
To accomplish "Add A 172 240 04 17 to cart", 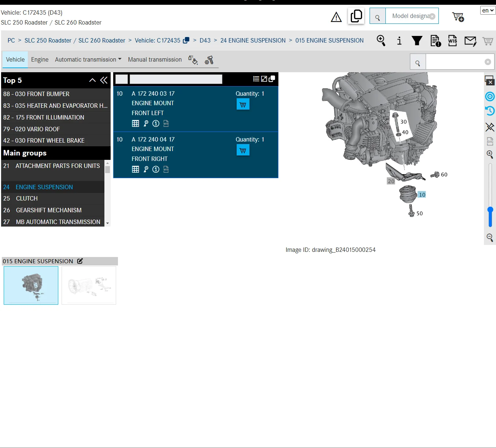I will pyautogui.click(x=243, y=150).
